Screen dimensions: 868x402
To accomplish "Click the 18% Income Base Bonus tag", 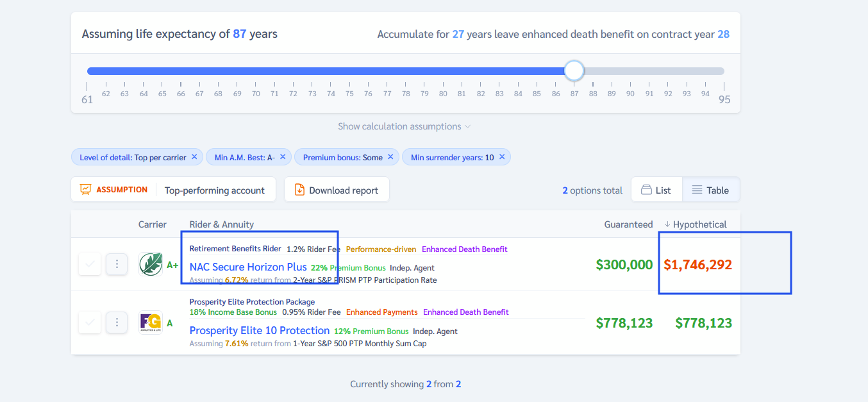I will [233, 312].
